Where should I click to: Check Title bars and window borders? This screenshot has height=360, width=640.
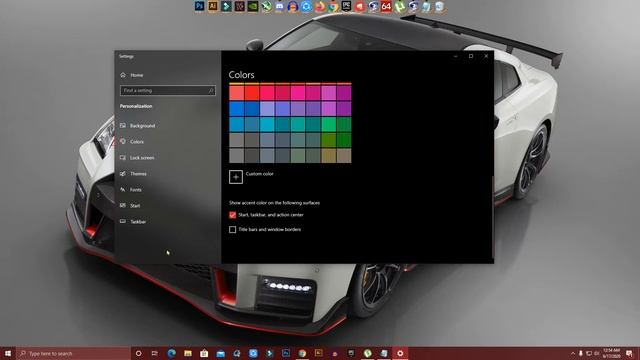tap(232, 229)
